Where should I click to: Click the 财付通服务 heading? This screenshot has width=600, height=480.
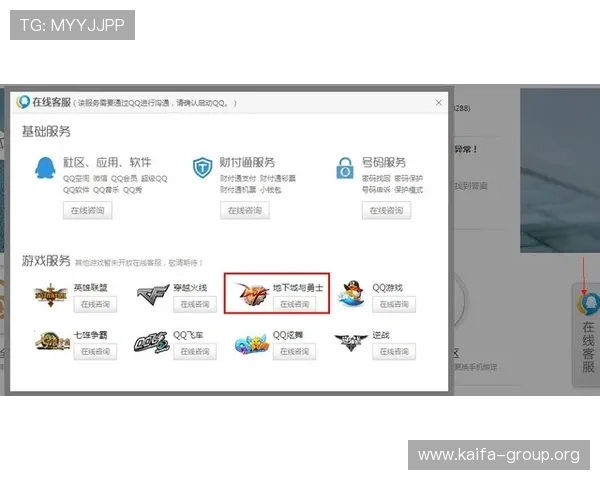247,162
